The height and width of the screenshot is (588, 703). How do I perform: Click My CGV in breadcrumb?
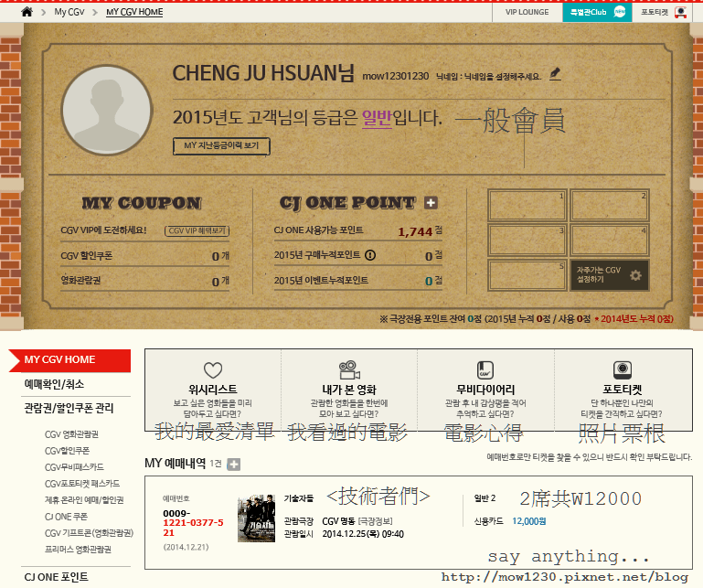tap(69, 12)
